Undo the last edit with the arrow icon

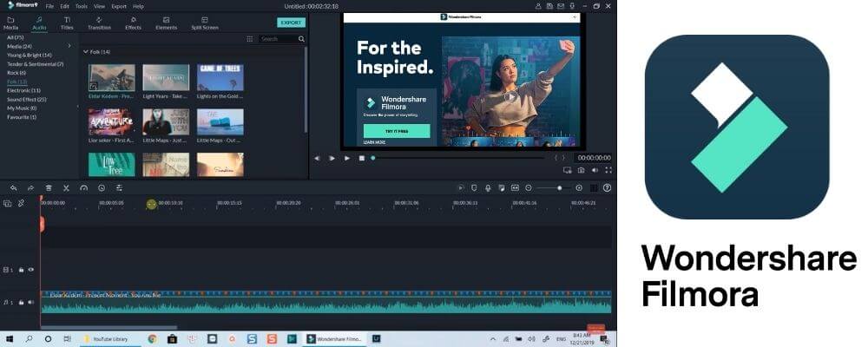(13, 187)
